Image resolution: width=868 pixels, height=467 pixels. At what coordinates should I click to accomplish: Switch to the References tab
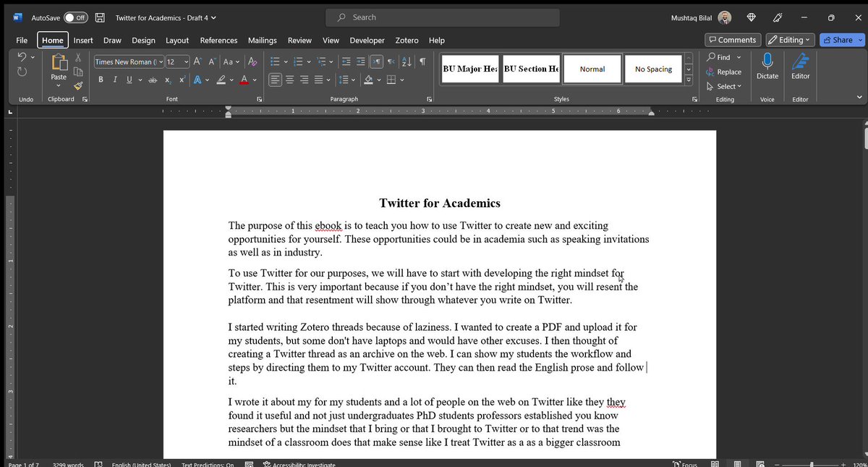click(x=218, y=41)
